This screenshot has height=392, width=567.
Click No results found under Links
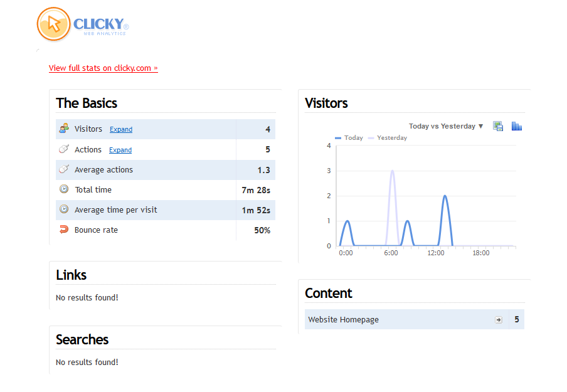pyautogui.click(x=87, y=298)
